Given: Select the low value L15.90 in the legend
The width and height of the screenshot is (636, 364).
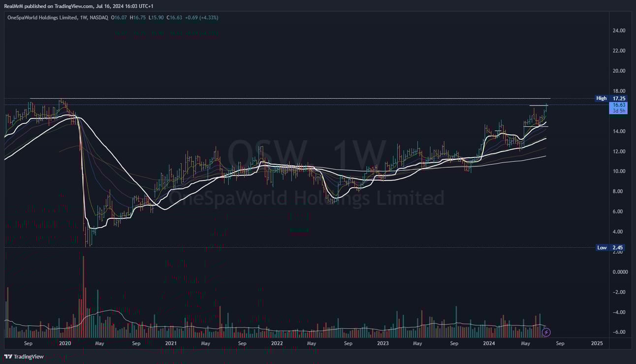Looking at the screenshot, I should pos(157,18).
